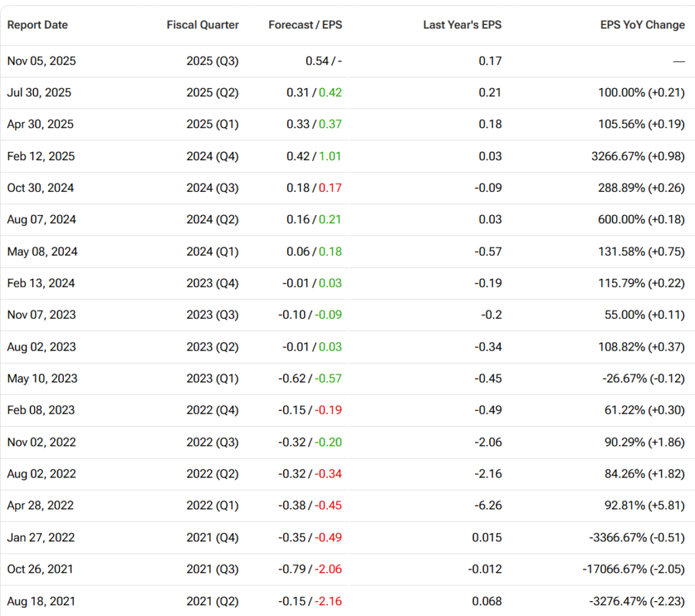
Task: Click the EPS YoY Change column header
Action: [642, 25]
